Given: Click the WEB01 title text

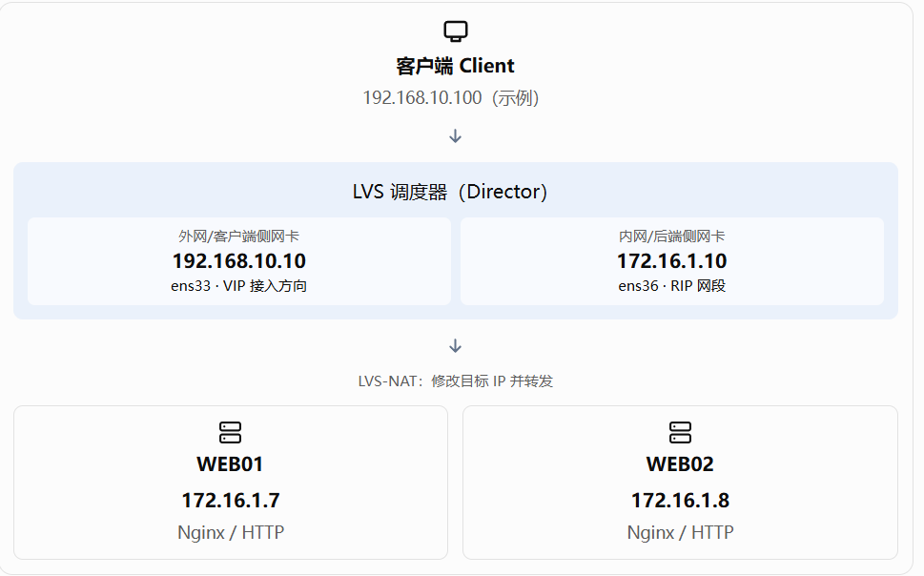Looking at the screenshot, I should pyautogui.click(x=230, y=464).
